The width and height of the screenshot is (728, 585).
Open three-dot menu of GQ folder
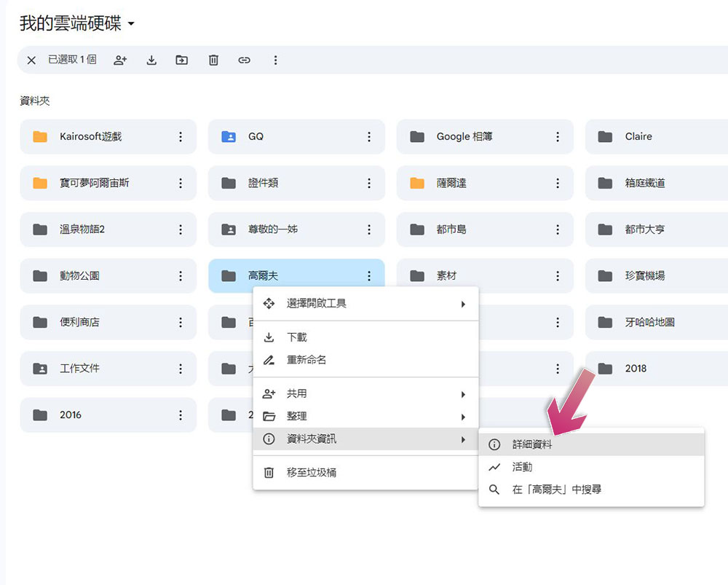[369, 137]
